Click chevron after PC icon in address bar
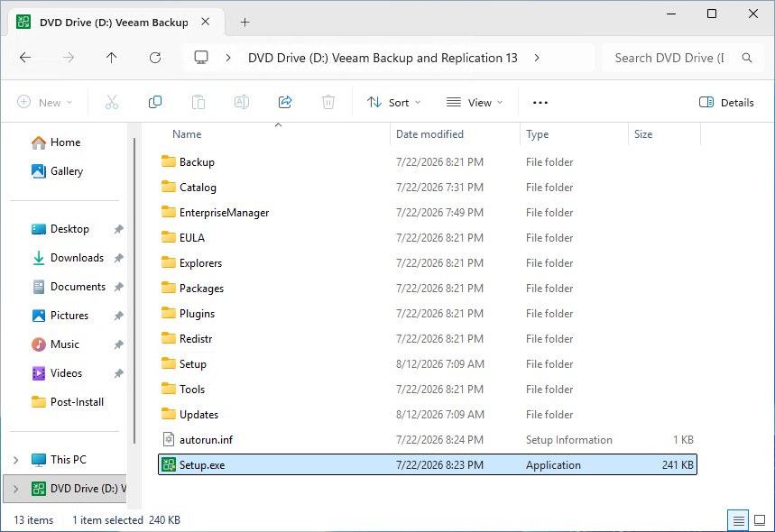775x532 pixels. coord(228,58)
